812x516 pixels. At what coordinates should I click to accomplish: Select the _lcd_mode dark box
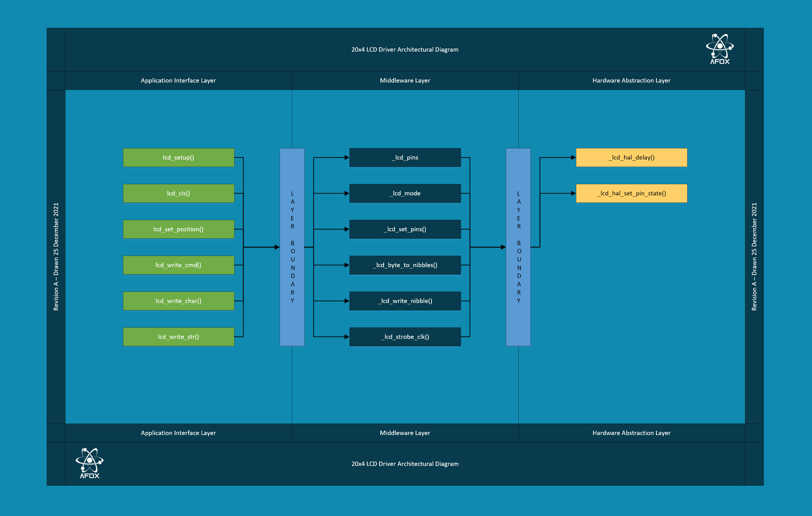click(405, 193)
